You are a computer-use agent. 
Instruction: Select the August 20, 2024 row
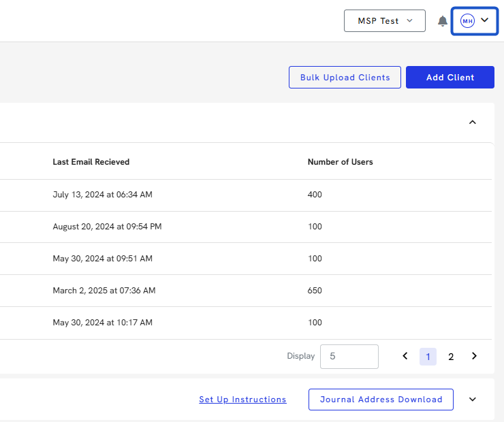[x=107, y=227]
